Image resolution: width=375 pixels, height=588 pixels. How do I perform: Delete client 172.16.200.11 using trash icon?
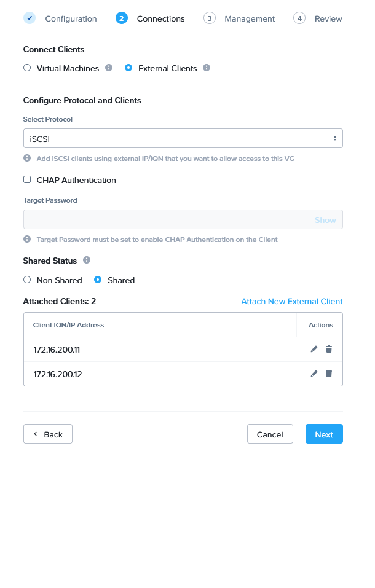329,349
